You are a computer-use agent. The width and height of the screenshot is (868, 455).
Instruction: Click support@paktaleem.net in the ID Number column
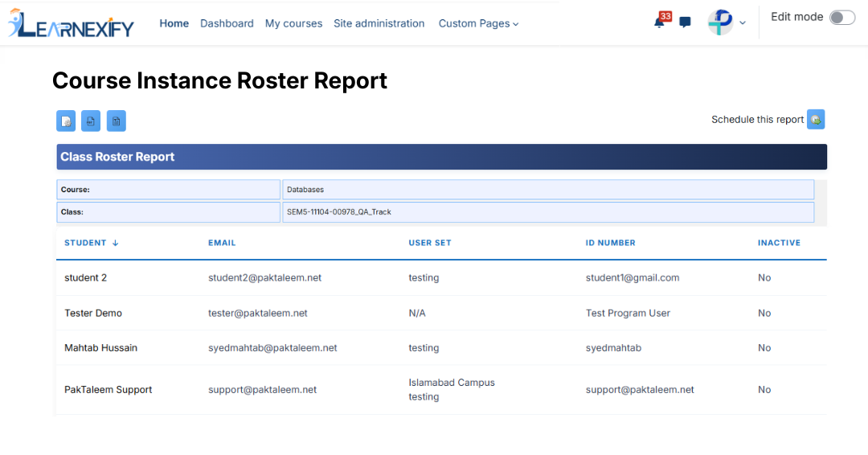(640, 390)
